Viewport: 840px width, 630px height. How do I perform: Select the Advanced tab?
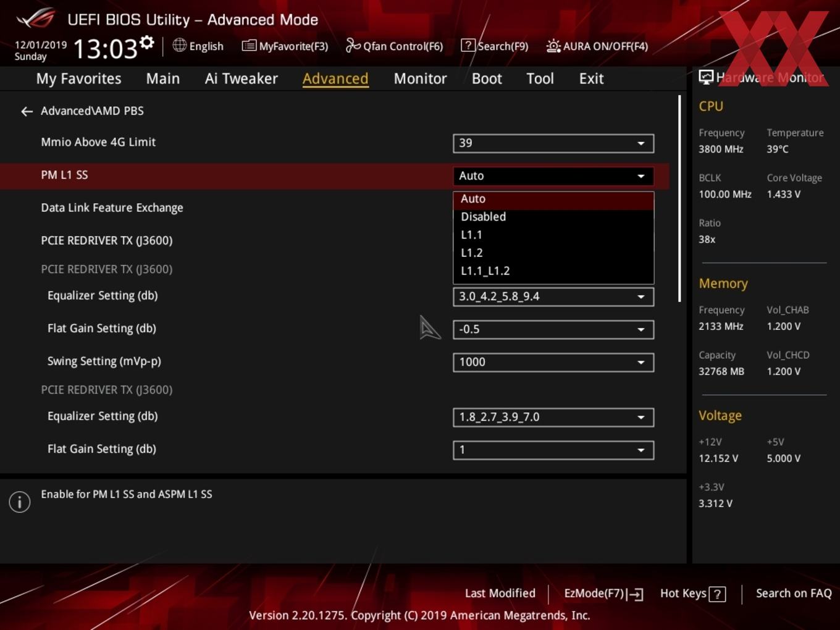pyautogui.click(x=335, y=78)
